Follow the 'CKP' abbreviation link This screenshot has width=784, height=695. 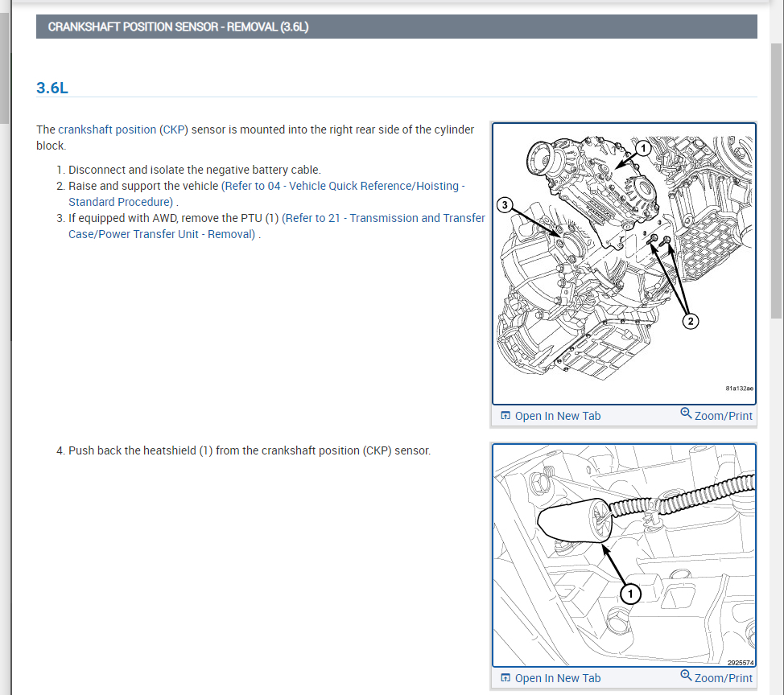pos(173,130)
